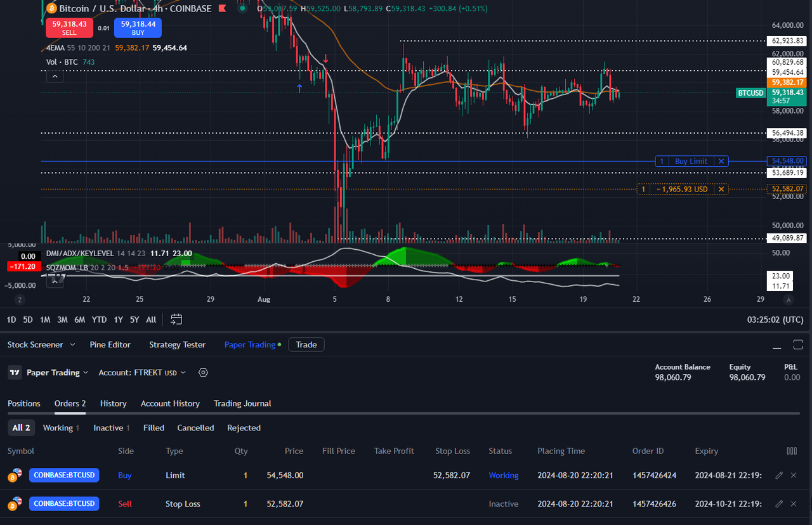Filter orders by Working 1
This screenshot has height=525, width=812.
[x=61, y=428]
